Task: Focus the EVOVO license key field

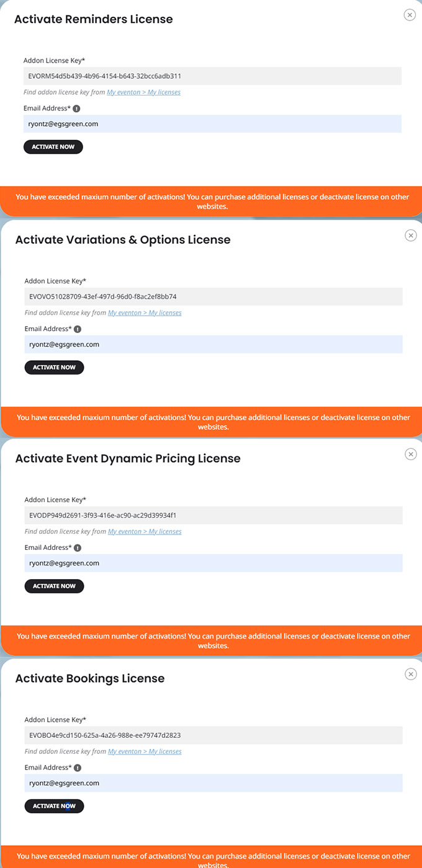Action: pyautogui.click(x=213, y=296)
